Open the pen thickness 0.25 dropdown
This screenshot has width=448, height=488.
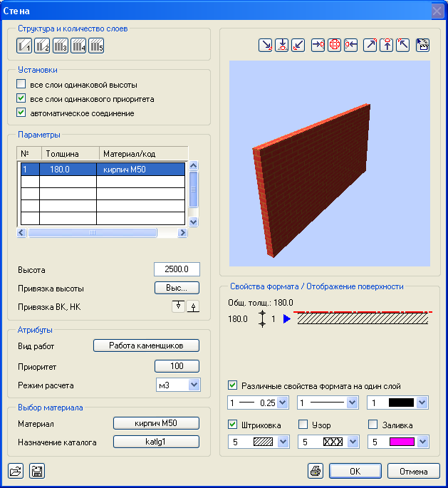[283, 403]
